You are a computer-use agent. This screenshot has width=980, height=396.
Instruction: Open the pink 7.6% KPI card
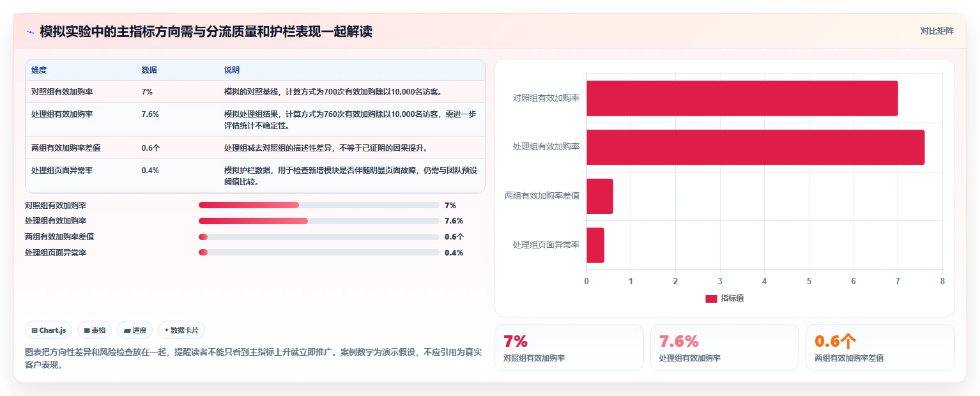tap(724, 347)
